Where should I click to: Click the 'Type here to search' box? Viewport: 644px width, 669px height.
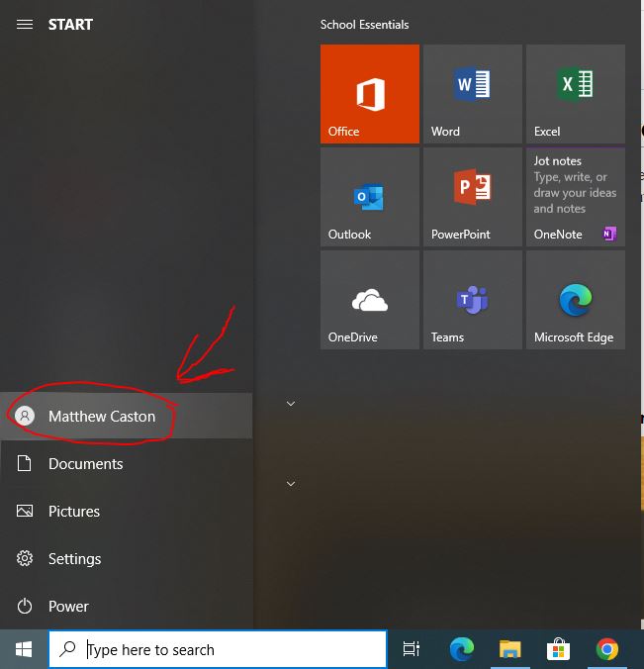[218, 649]
